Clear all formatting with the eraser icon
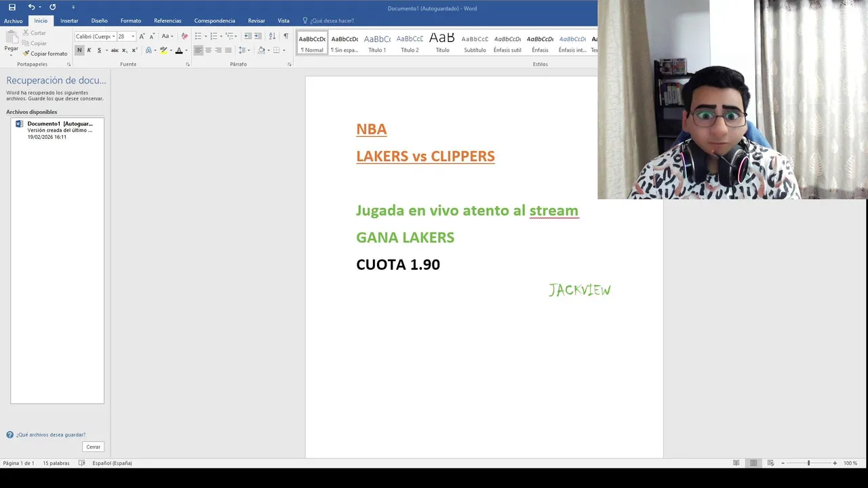The width and height of the screenshot is (868, 488). (184, 37)
